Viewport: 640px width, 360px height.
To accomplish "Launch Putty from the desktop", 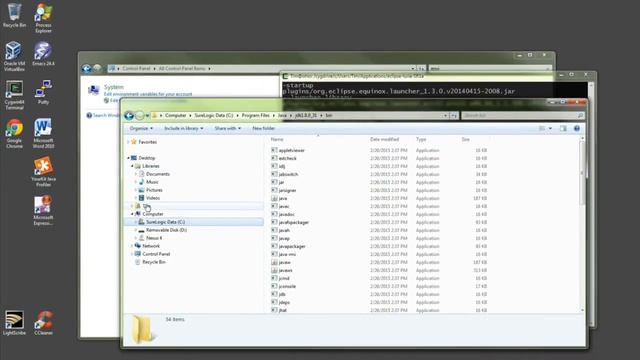I will point(43,92).
